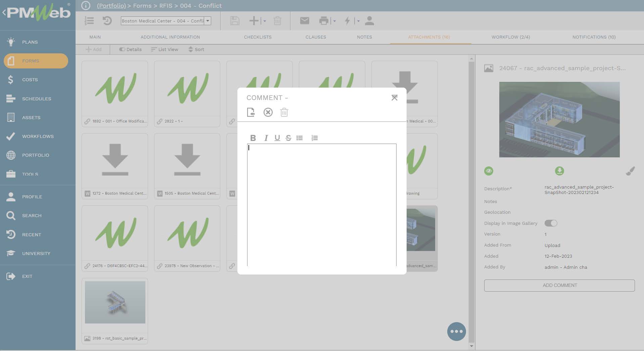Expand the Print dropdown arrow
The image size is (644, 351).
click(334, 21)
